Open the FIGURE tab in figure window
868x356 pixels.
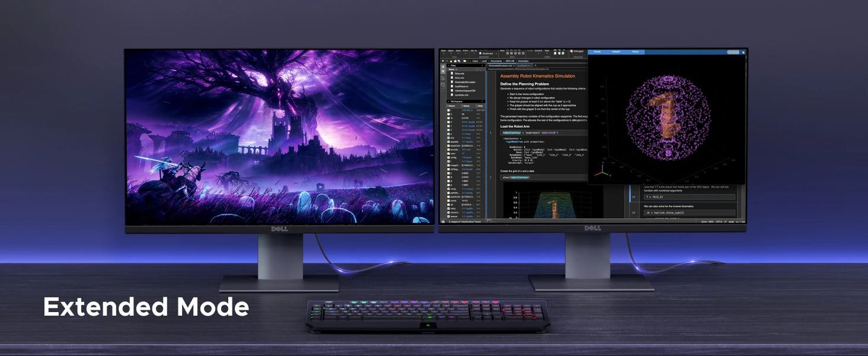597,52
